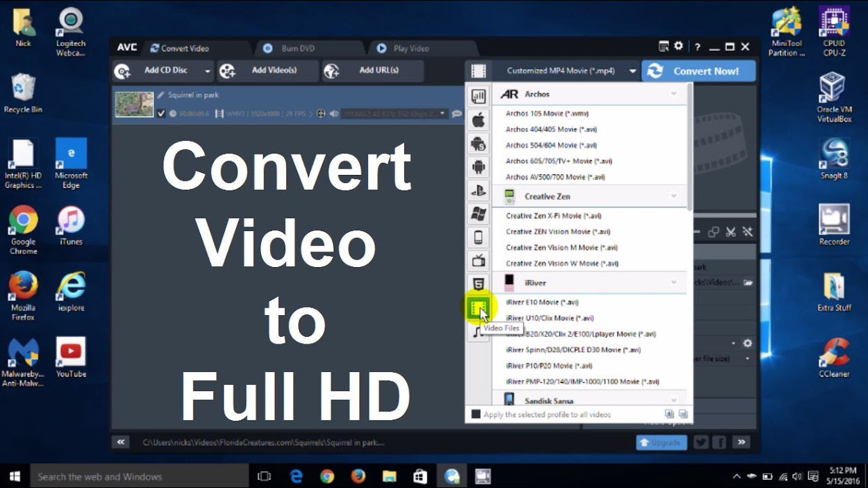This screenshot has height=488, width=868.
Task: Open the Android devices profile category
Action: [478, 167]
